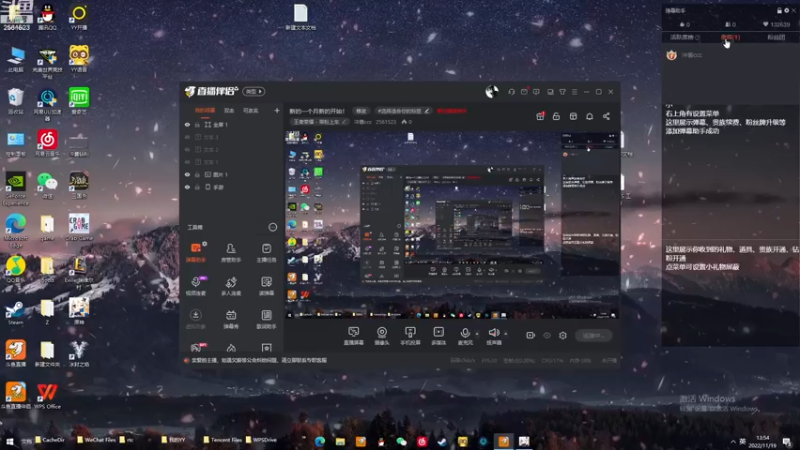Expand speaker options arrow
Image resolution: width=800 pixels, height=450 pixels.
(506, 334)
